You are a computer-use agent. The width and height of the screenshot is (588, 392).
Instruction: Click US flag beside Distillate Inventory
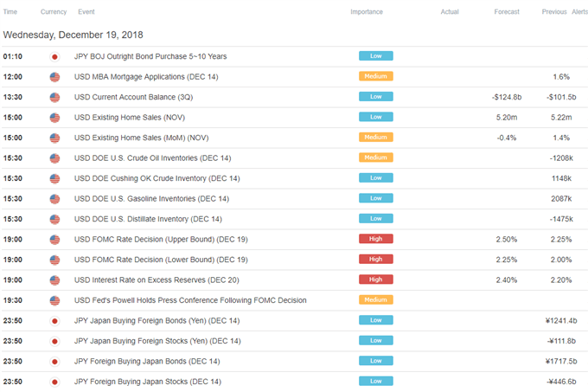(54, 219)
